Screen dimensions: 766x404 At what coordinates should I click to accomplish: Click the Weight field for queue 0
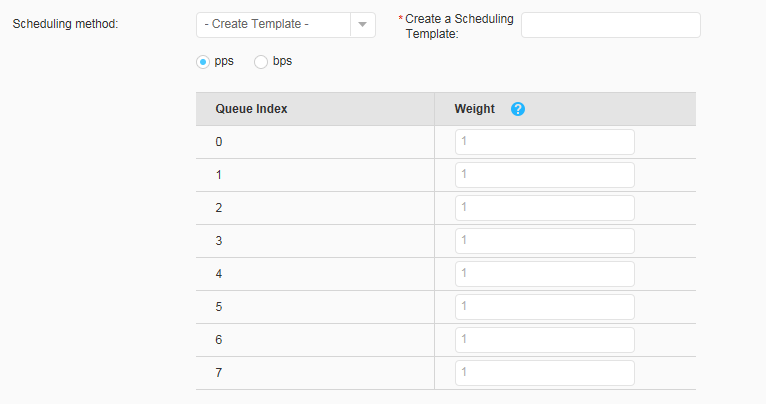[545, 142]
